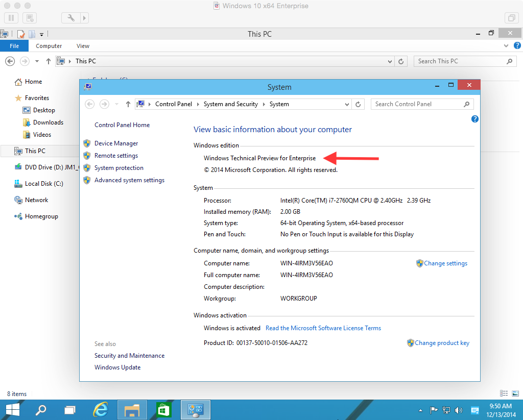Open System window address history dropdown
523x420 pixels.
[347, 104]
